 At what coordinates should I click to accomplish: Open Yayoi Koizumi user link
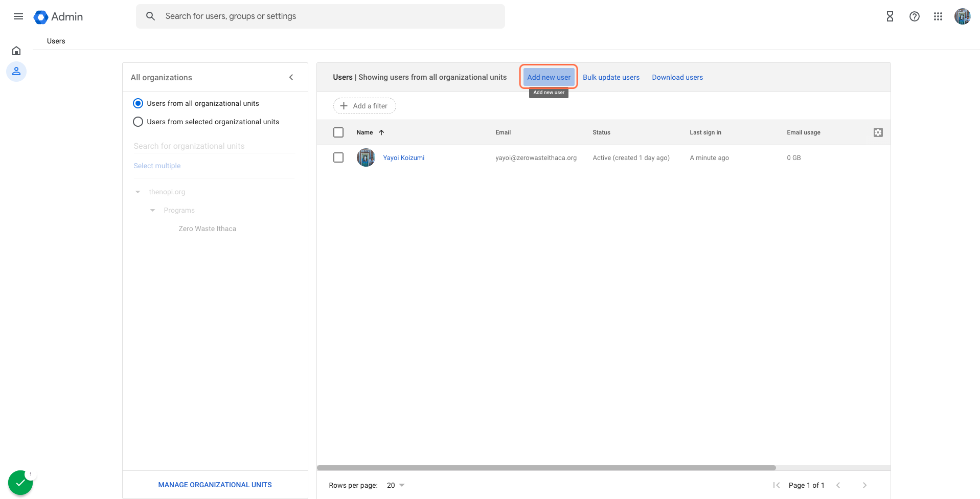(x=404, y=157)
